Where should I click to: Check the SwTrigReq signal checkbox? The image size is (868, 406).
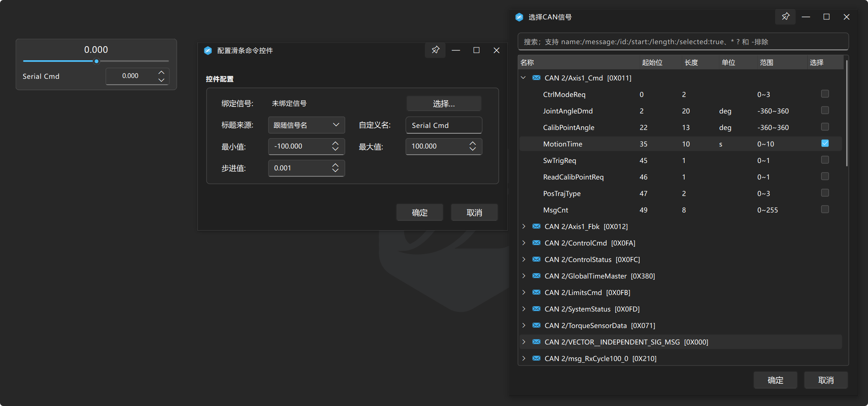pos(825,160)
